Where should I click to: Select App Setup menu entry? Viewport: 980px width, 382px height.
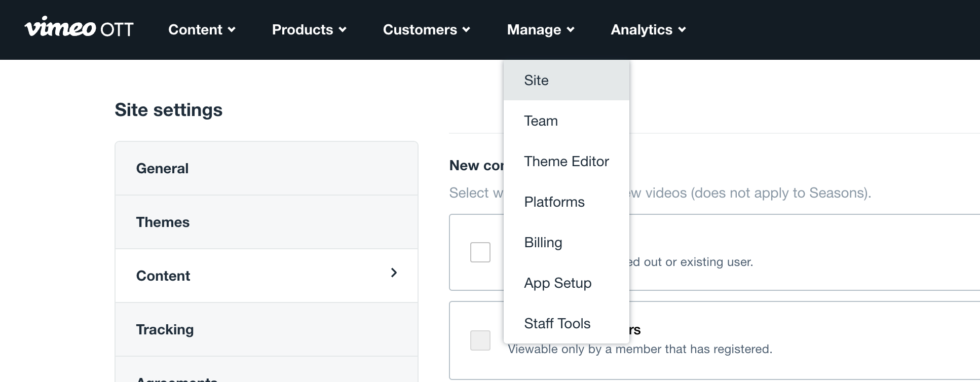pos(557,283)
